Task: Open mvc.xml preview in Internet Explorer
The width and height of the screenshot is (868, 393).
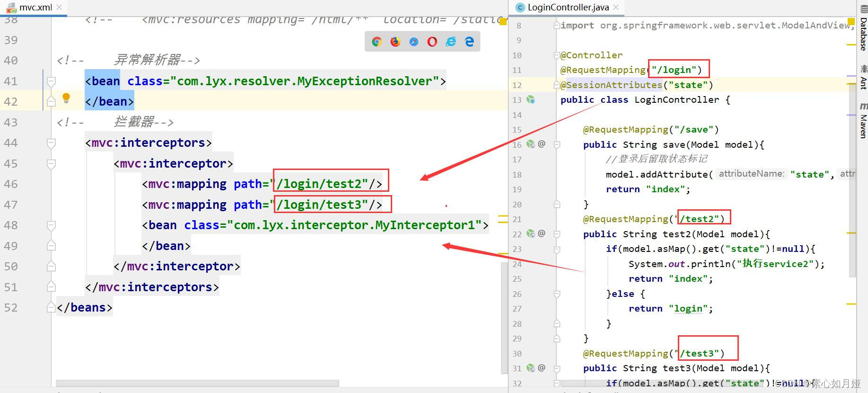Action: [x=451, y=42]
